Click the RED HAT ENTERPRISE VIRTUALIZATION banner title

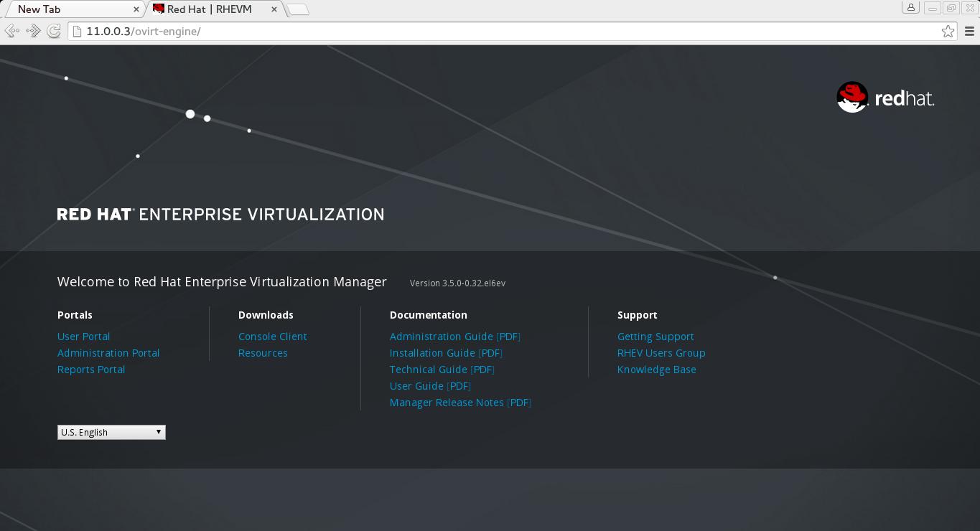coord(220,215)
